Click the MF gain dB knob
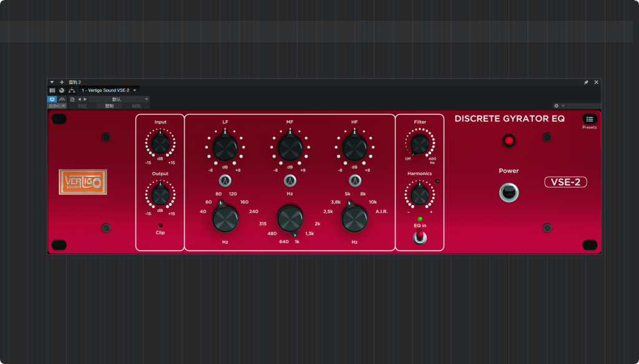639x364 pixels. [x=290, y=147]
